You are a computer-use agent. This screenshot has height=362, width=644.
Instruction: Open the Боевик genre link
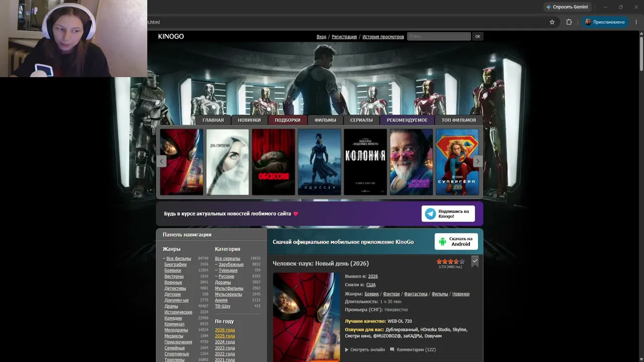(x=372, y=294)
